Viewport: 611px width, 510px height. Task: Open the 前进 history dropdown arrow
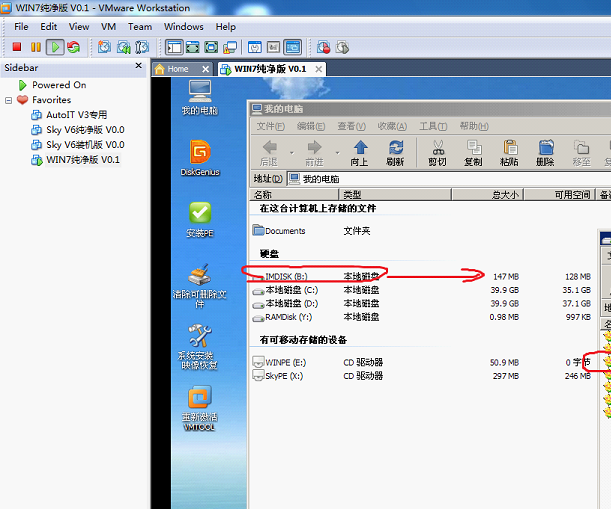pos(337,153)
